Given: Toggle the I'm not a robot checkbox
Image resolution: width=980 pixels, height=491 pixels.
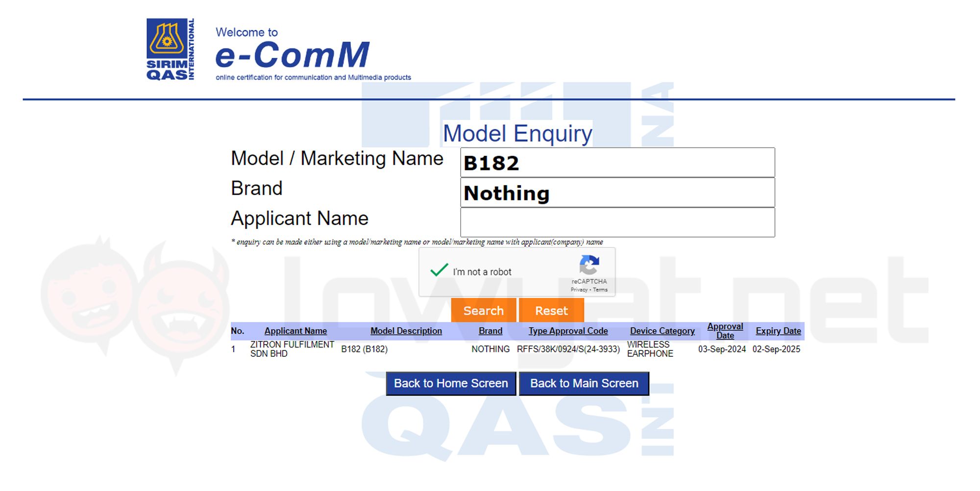Looking at the screenshot, I should 439,270.
